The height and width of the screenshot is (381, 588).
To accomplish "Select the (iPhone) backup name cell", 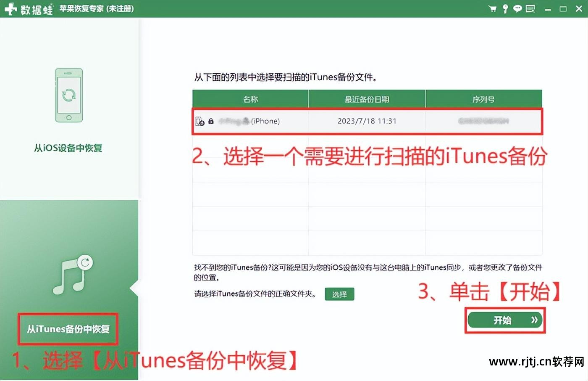I will (250, 121).
